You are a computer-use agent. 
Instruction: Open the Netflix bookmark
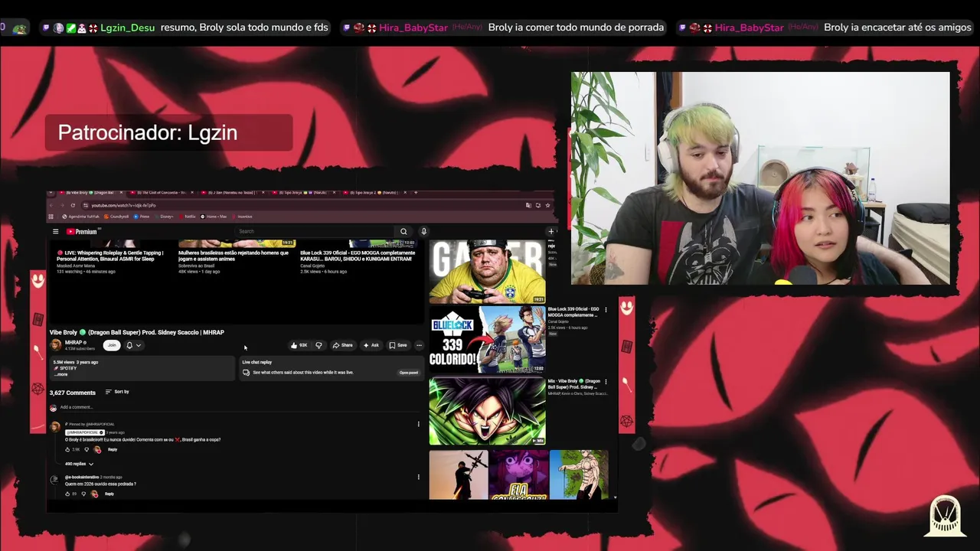click(187, 217)
